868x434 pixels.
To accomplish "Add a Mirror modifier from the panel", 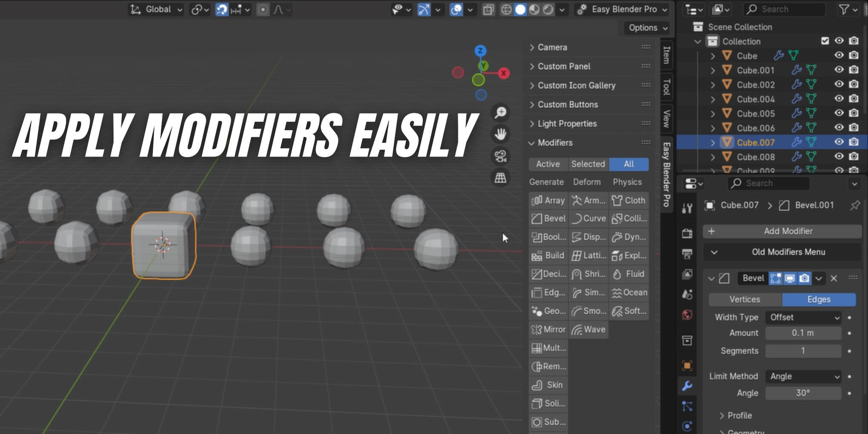I will 548,329.
